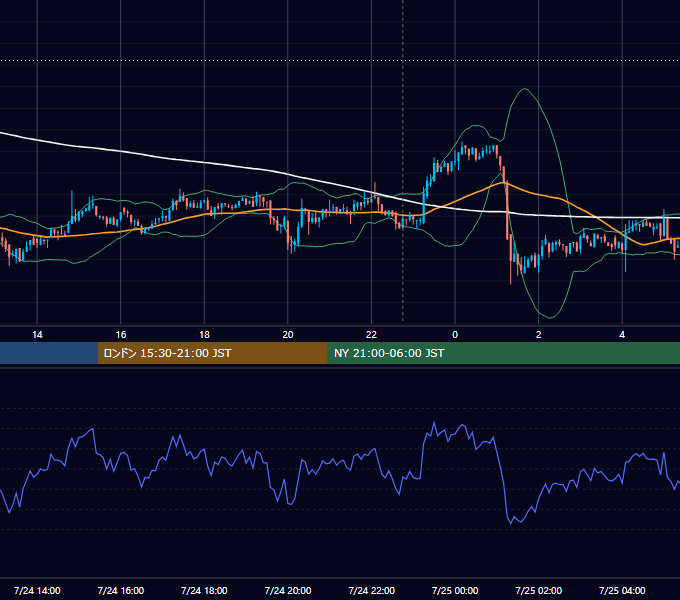Click the upper axis label '18'
This screenshot has width=680, height=600.
[204, 335]
